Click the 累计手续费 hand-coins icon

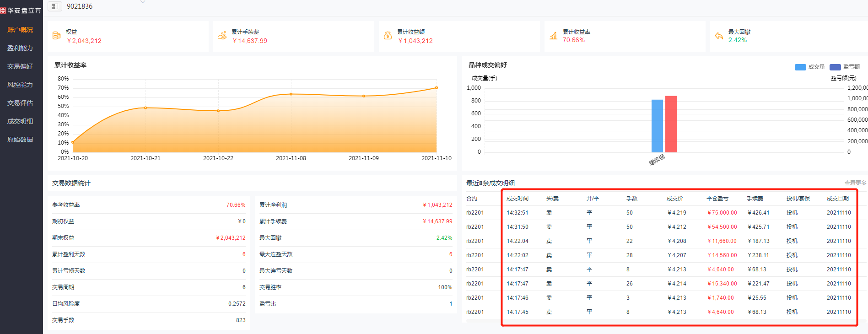(222, 36)
